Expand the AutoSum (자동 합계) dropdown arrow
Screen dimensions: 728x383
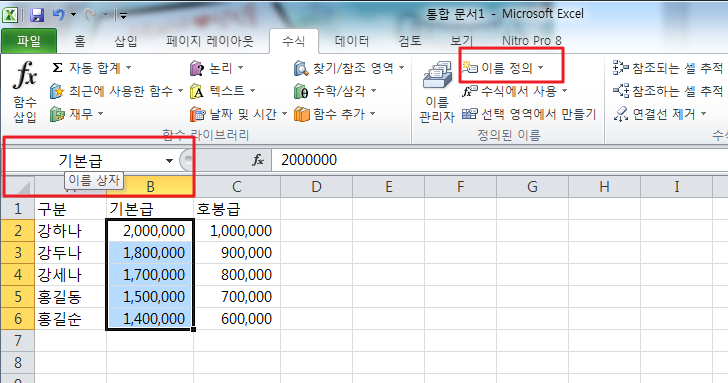click(129, 68)
